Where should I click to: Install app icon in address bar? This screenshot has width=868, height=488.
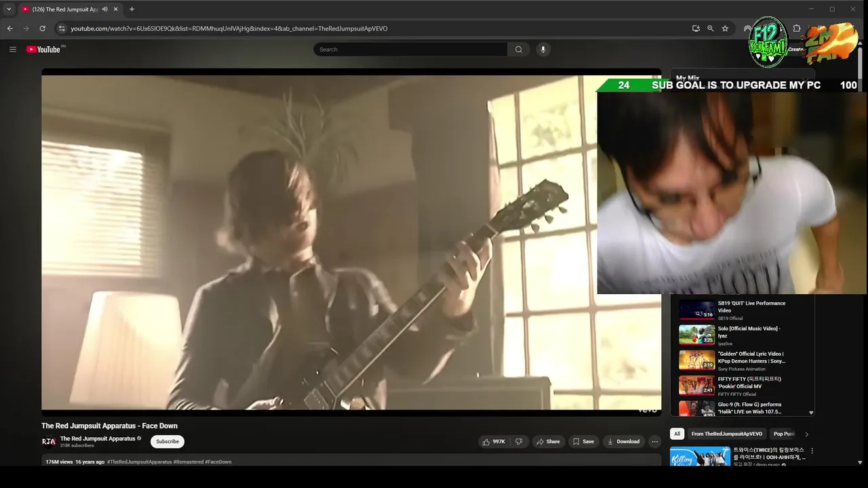coord(696,28)
